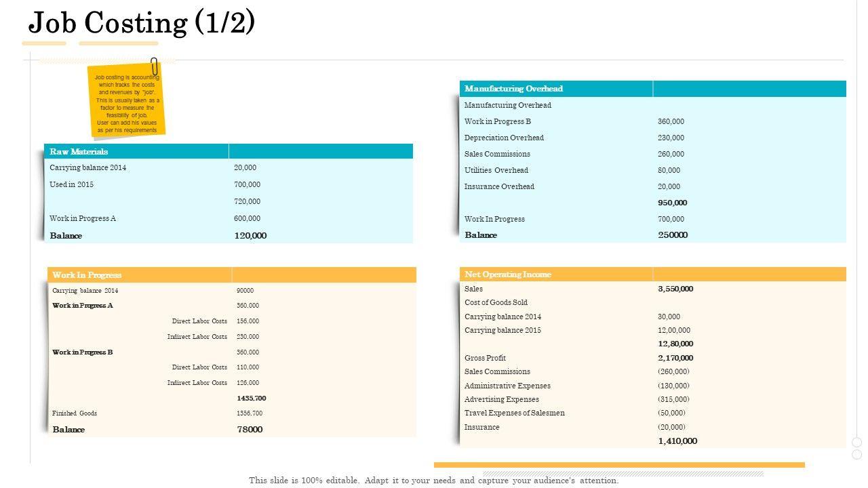
Task: Select the footer text about editable slide
Action: pos(434,481)
